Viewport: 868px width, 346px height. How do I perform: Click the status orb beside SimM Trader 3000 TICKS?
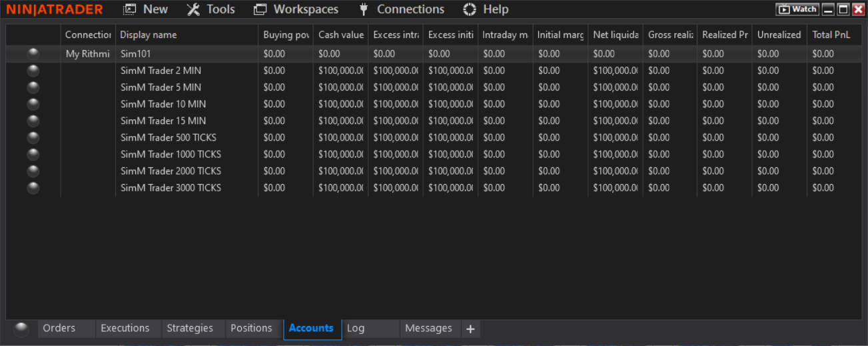[33, 188]
